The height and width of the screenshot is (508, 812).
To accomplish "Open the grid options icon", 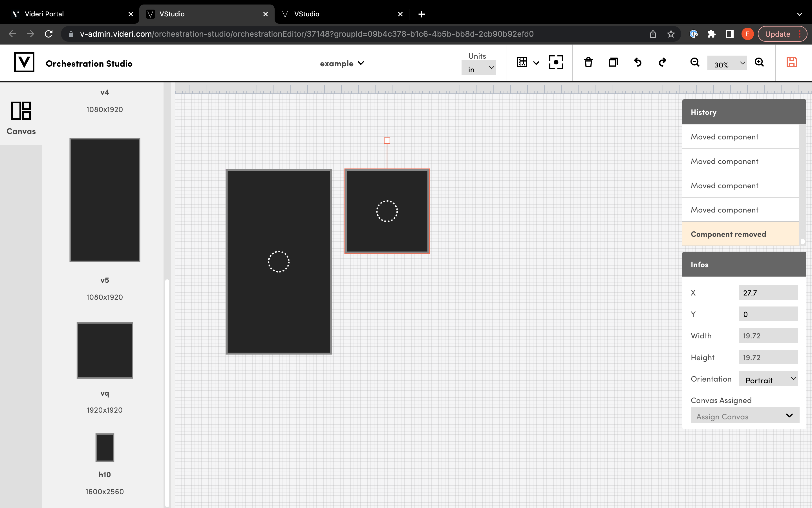I will pos(522,62).
